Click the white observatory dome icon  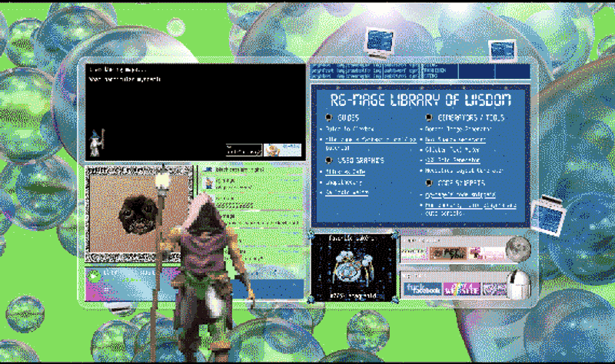(x=518, y=286)
